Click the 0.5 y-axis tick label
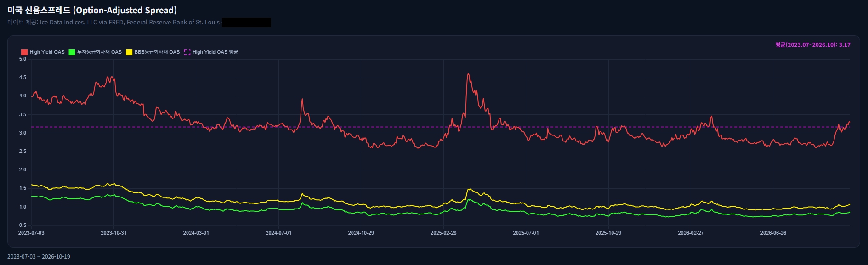Screen dimensions: 868x265 [x=23, y=225]
